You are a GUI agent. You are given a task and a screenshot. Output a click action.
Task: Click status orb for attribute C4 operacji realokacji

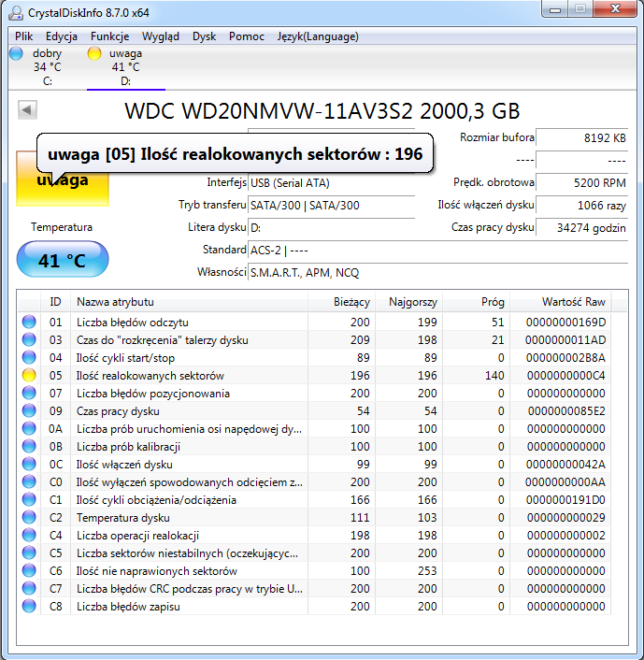(x=29, y=535)
